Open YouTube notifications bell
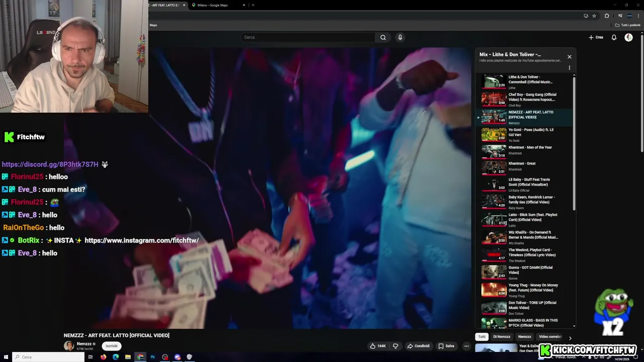Viewport: 644px width, 362px height. pos(614,37)
